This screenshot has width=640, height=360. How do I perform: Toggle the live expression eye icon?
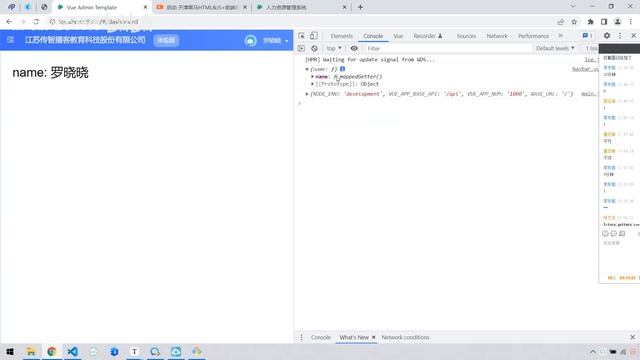354,48
